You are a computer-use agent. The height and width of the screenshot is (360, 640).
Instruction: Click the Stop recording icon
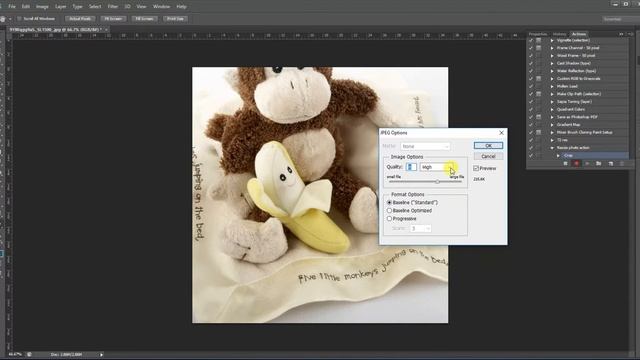click(x=566, y=164)
